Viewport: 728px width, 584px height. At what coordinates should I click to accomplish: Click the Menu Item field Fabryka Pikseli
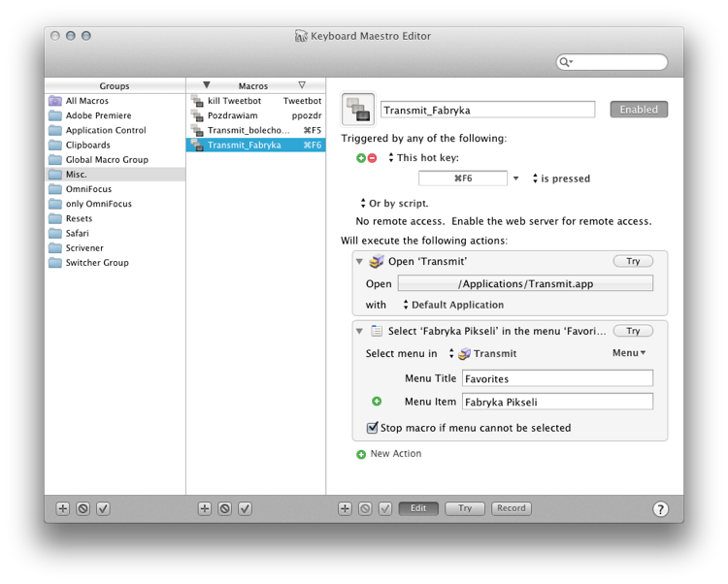click(557, 402)
